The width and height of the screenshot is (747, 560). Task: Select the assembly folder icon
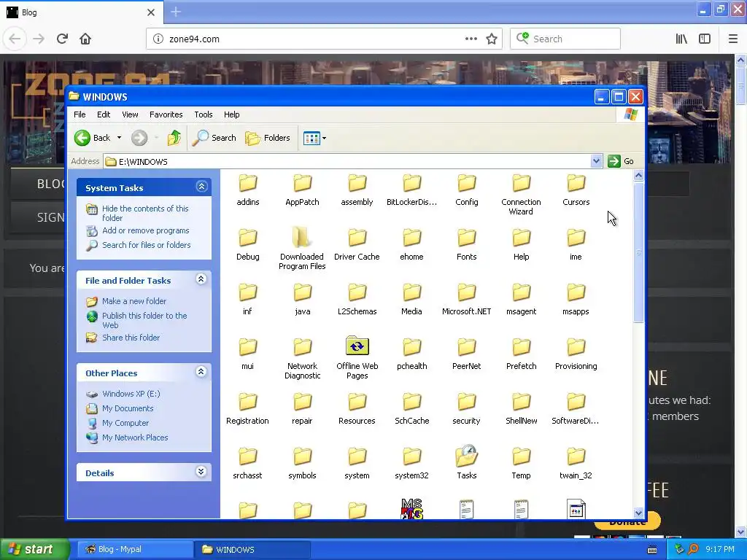[x=357, y=183]
